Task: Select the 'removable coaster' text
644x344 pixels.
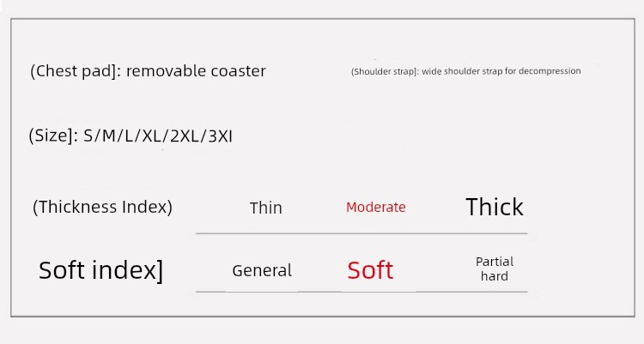Action: (196, 71)
